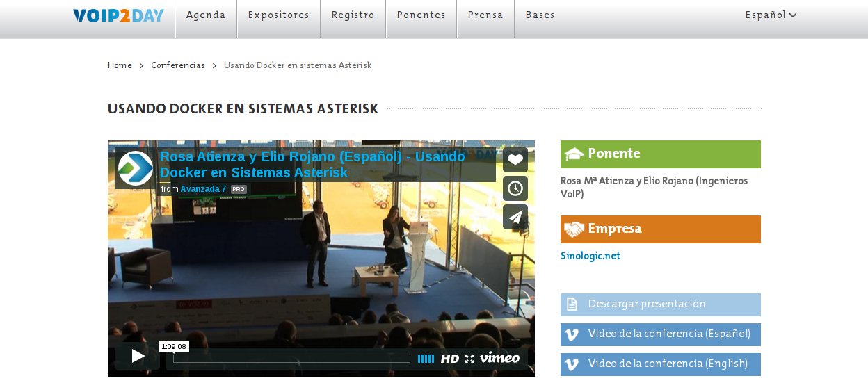This screenshot has height=383, width=868.
Task: Go to Conferencias breadcrumb link
Action: (177, 65)
